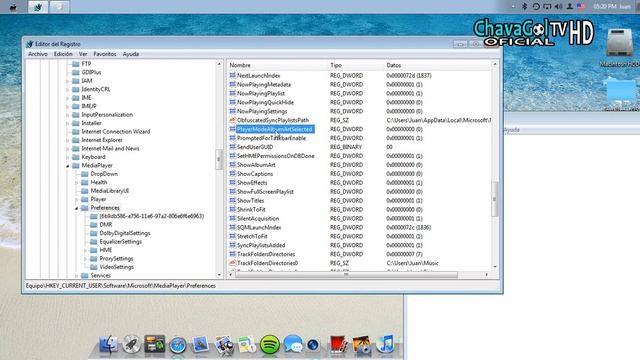Open Safari compass icon in dock
This screenshot has width=640, height=360.
178,345
